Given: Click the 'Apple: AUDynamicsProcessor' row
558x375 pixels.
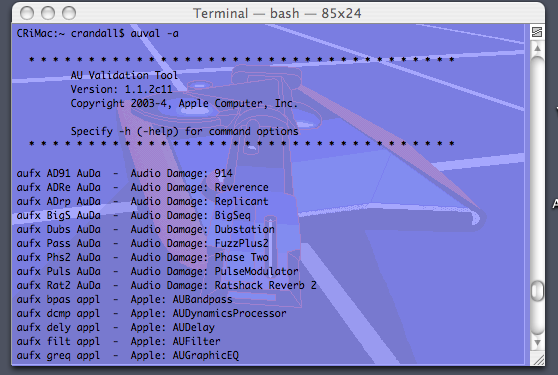Looking at the screenshot, I should (151, 313).
